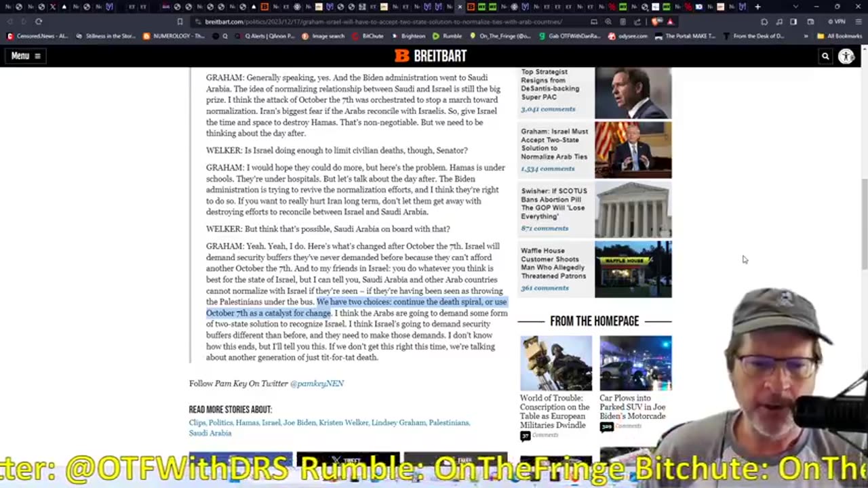Image resolution: width=868 pixels, height=488 pixels.
Task: Open the 1,534 comments link
Action: point(547,169)
